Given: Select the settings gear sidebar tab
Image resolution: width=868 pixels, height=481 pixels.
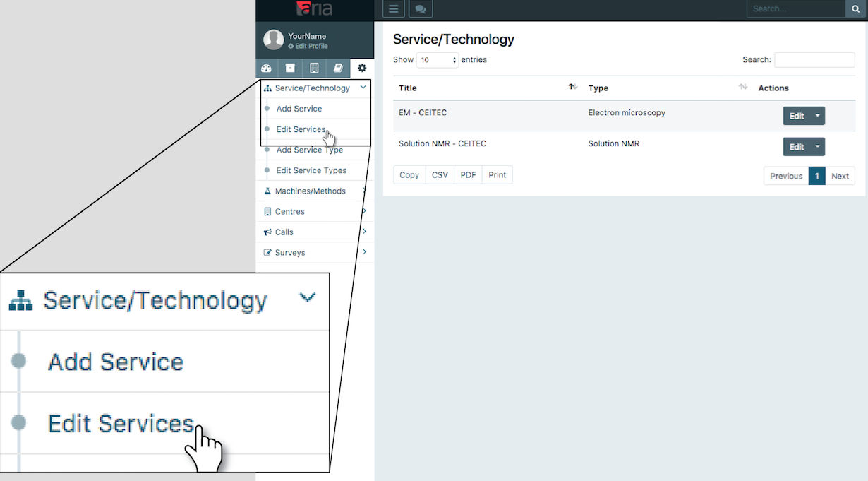Looking at the screenshot, I should click(362, 69).
